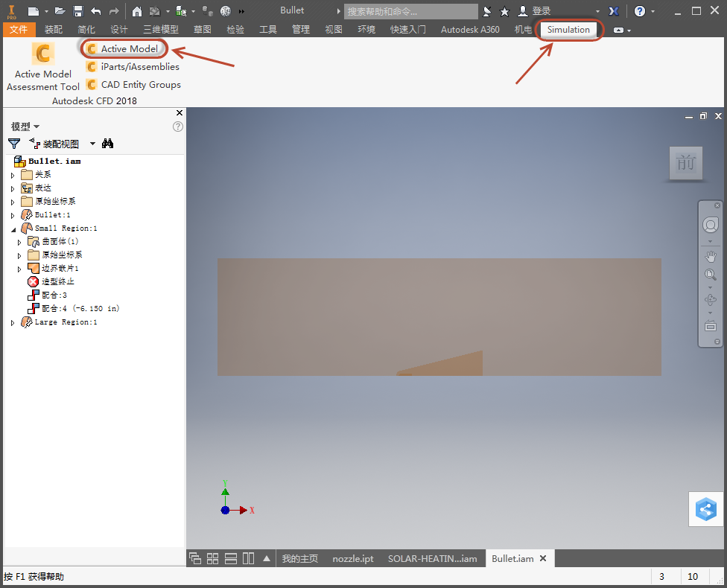Switch to the 装配 ribbon tab
727x588 pixels.
tap(54, 30)
